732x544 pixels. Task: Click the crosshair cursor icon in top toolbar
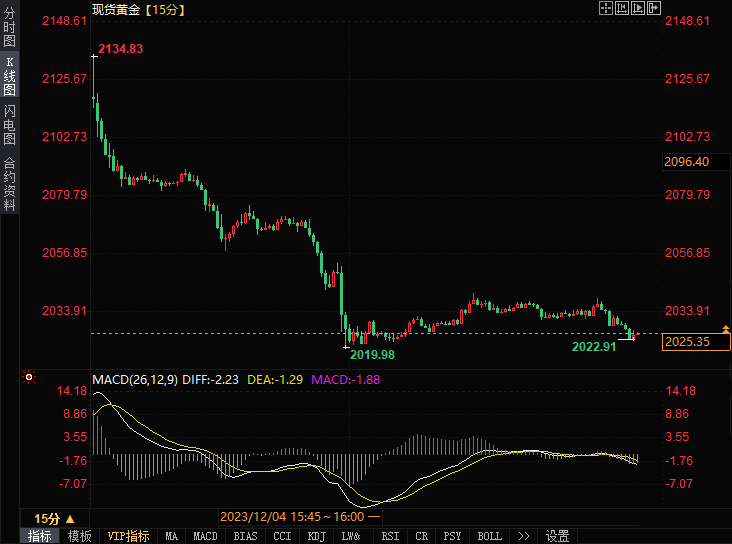pyautogui.click(x=605, y=8)
